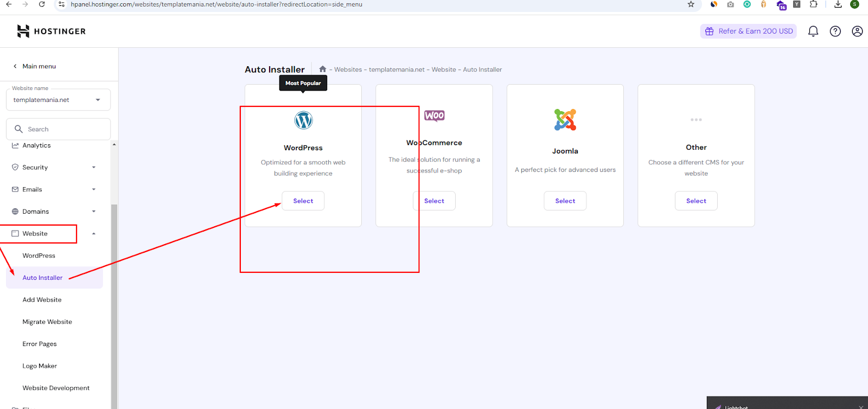Open the Hostinger account profile icon
The image size is (868, 409).
pyautogui.click(x=857, y=31)
